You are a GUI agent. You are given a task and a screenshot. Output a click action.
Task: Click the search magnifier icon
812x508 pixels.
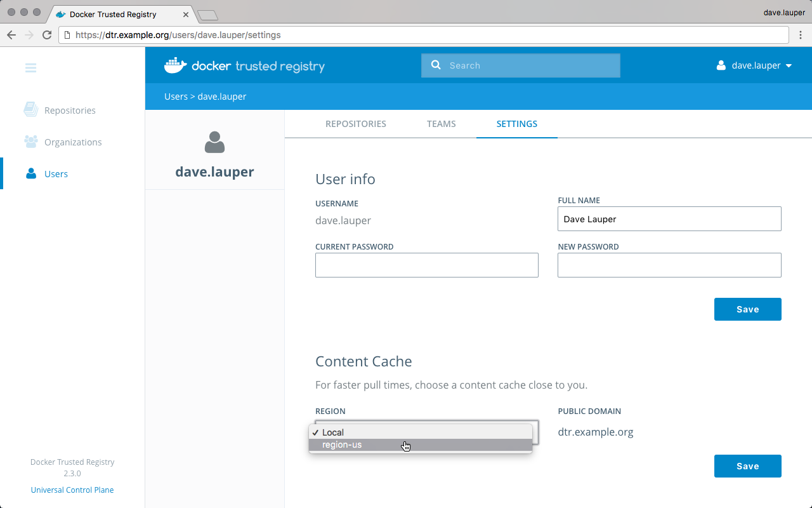pyautogui.click(x=436, y=65)
